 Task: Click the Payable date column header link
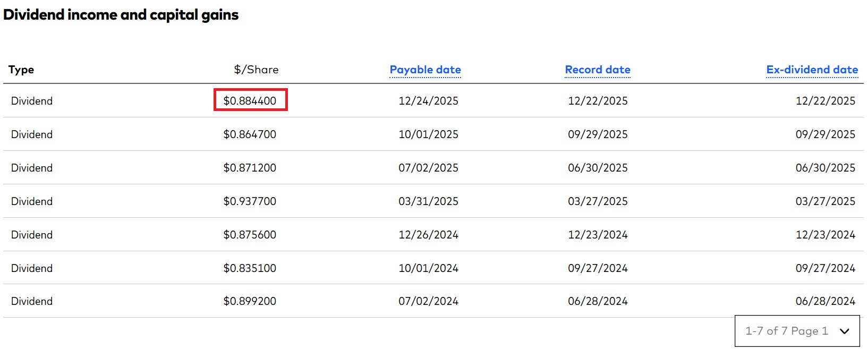click(425, 70)
